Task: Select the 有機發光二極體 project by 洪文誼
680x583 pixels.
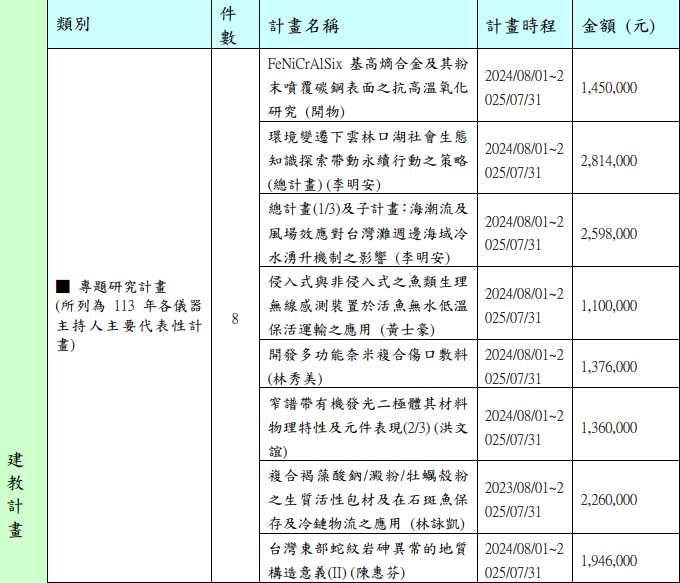Action: [368, 427]
